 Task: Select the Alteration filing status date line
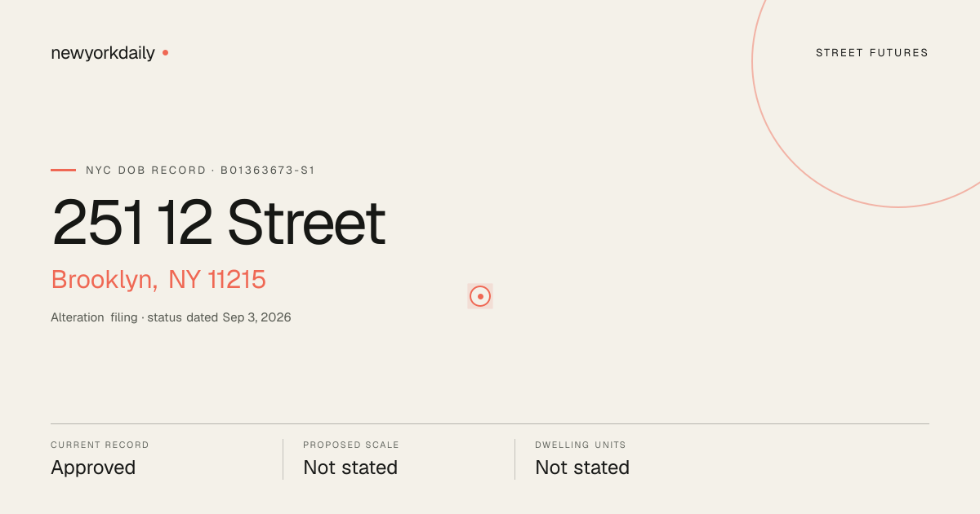pyautogui.click(x=171, y=317)
